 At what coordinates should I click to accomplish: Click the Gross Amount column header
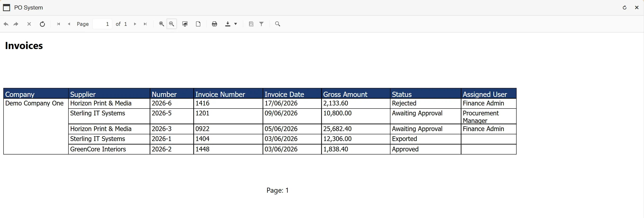point(356,93)
